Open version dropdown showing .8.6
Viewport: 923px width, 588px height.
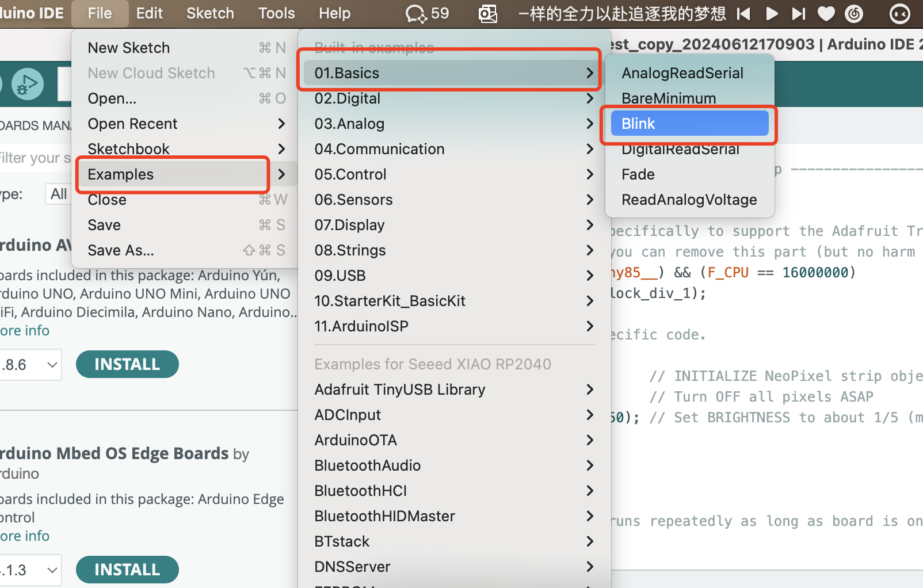click(x=30, y=365)
